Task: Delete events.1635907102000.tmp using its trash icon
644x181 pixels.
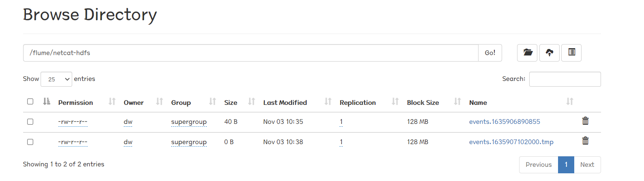Action: 585,141
